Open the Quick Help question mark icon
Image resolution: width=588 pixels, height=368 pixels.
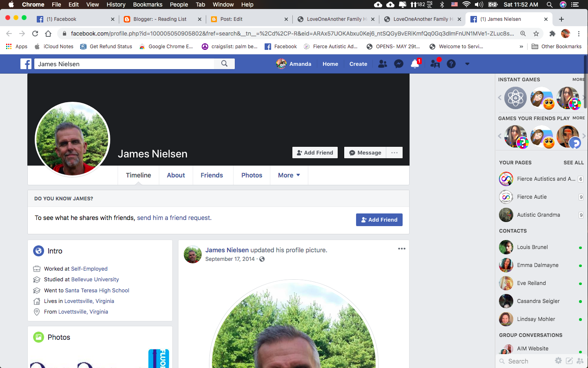pos(451,64)
